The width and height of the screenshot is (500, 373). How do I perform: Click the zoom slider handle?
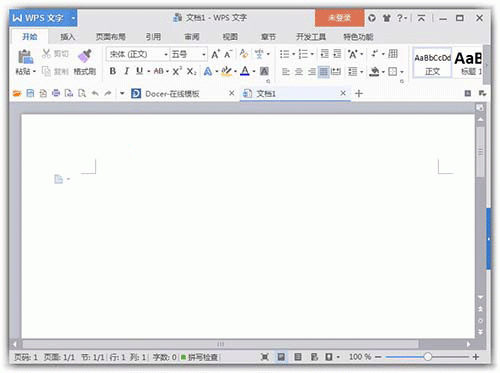pyautogui.click(x=428, y=357)
